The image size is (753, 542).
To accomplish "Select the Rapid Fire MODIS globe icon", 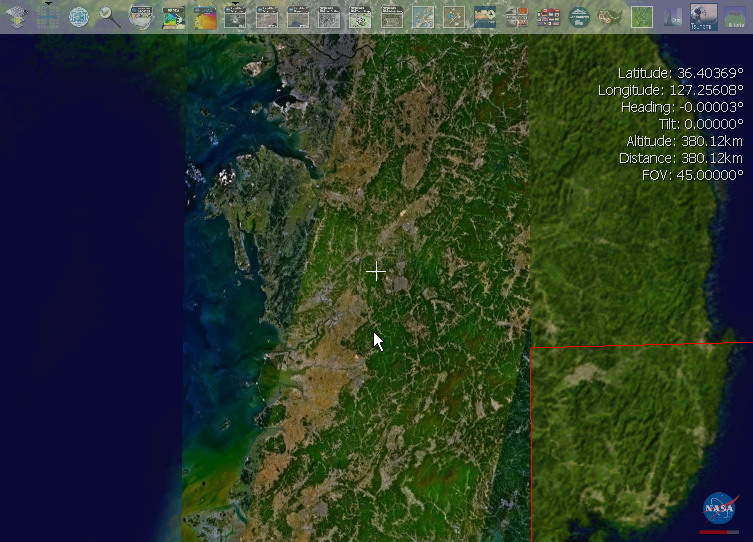I will coord(141,16).
